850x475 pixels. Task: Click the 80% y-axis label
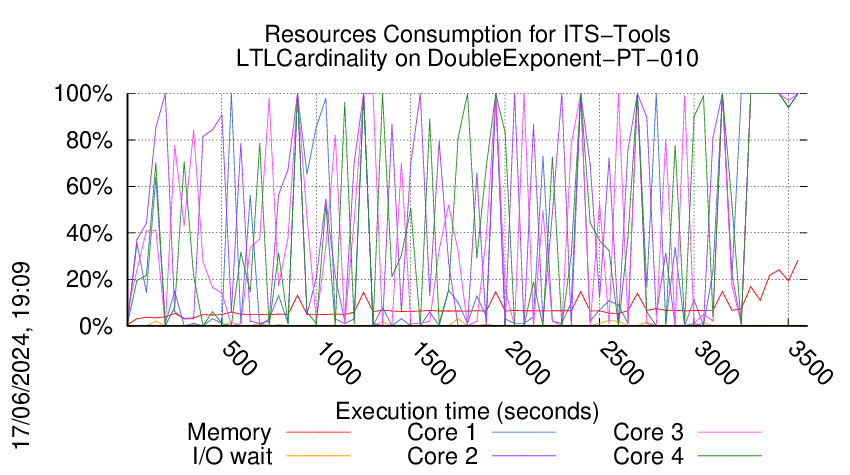click(x=89, y=140)
